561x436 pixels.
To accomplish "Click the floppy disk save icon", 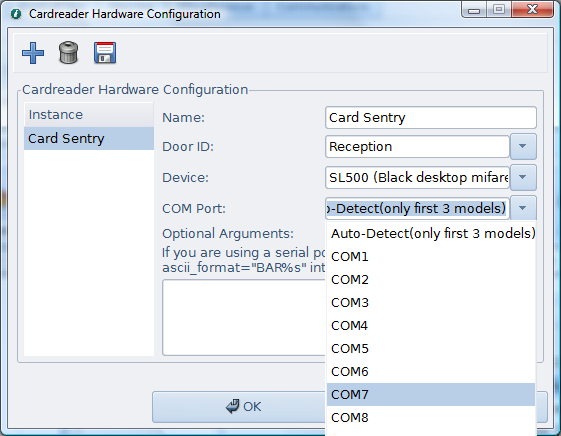I will pyautogui.click(x=105, y=53).
